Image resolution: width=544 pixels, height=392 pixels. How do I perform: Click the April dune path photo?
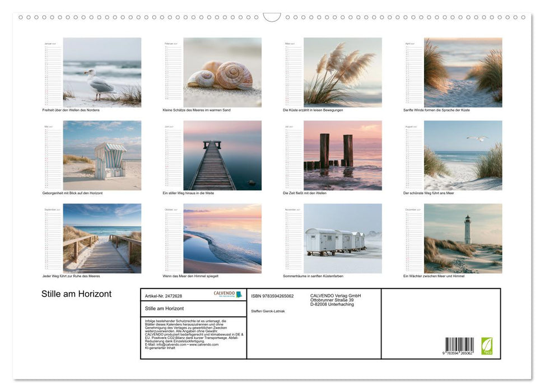[x=463, y=72]
